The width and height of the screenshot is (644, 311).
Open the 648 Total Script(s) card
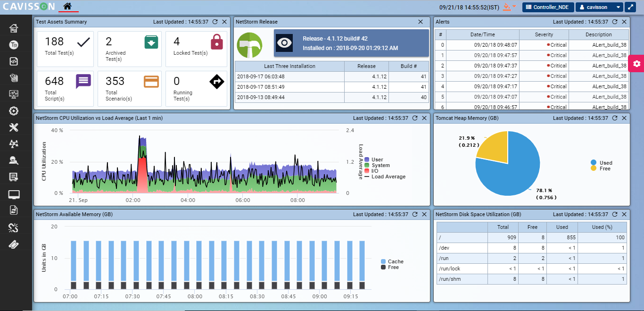[x=65, y=89]
